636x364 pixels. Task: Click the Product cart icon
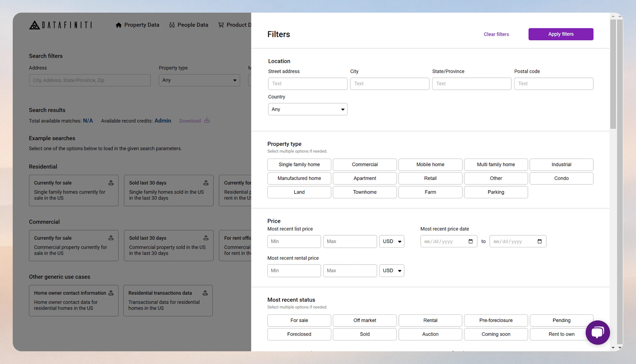tap(221, 25)
